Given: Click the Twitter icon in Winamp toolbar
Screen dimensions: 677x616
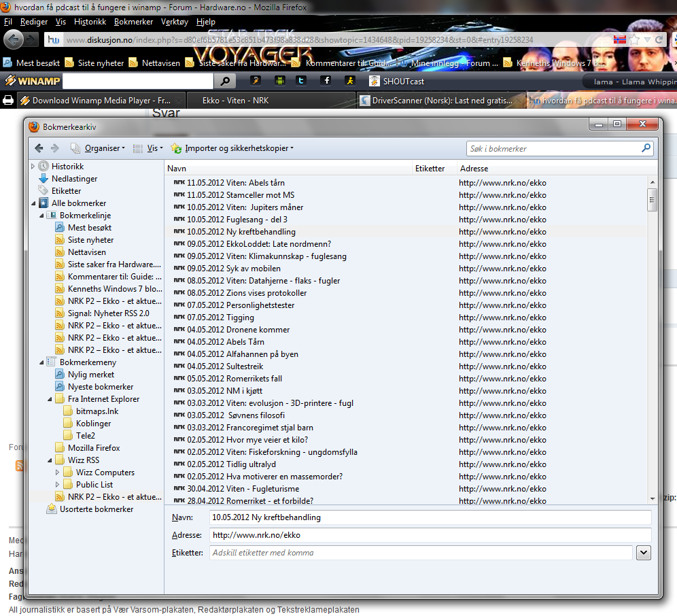Looking at the screenshot, I should coord(301,80).
